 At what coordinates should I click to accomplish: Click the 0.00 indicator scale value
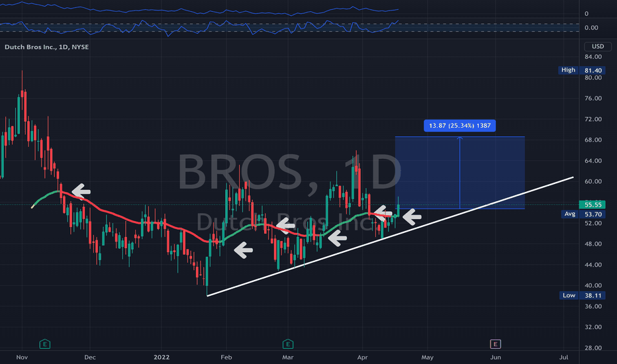591,28
